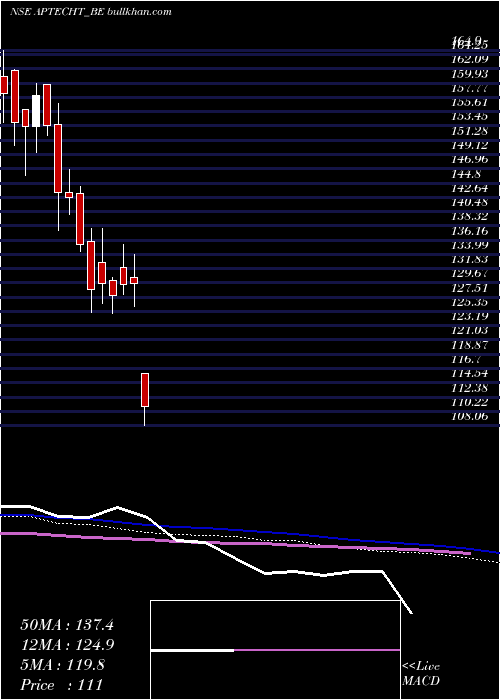Click the 129.67 price axis label
This screenshot has height=700, width=500.
click(x=470, y=273)
